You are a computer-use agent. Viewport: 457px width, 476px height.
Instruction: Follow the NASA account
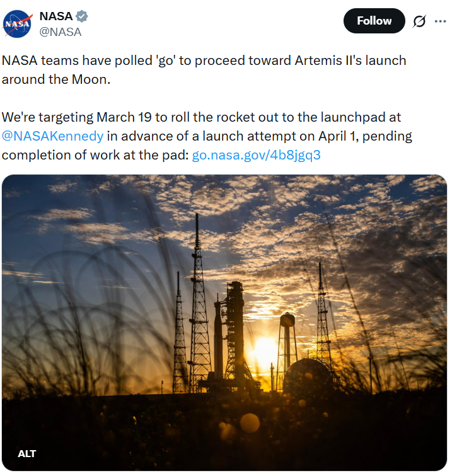click(374, 21)
